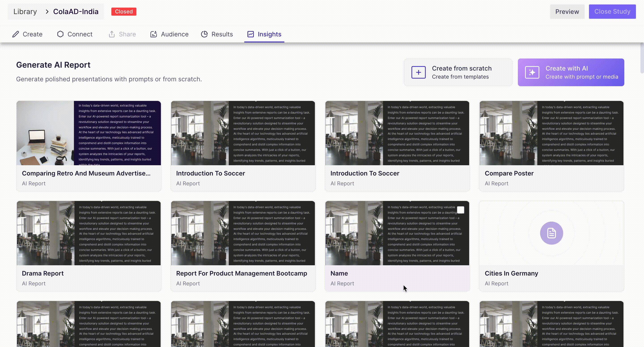Open the Compare Poster report thumbnail

click(551, 133)
